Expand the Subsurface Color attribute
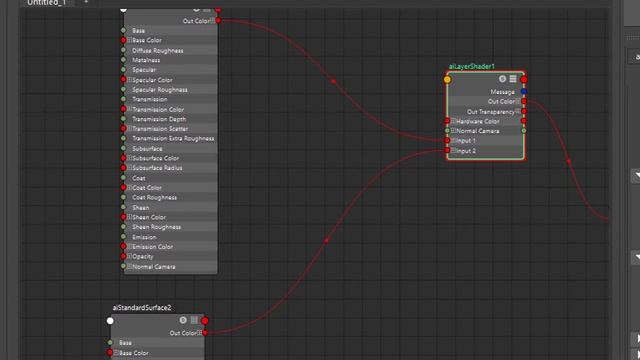Viewport: 640px width, 360px height. pyautogui.click(x=129, y=158)
